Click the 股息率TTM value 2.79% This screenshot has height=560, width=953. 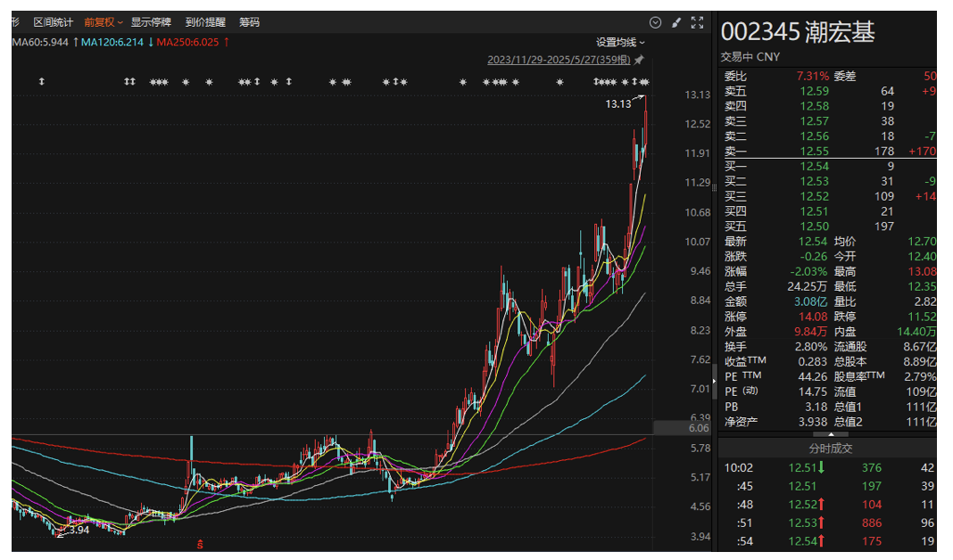[x=920, y=377]
